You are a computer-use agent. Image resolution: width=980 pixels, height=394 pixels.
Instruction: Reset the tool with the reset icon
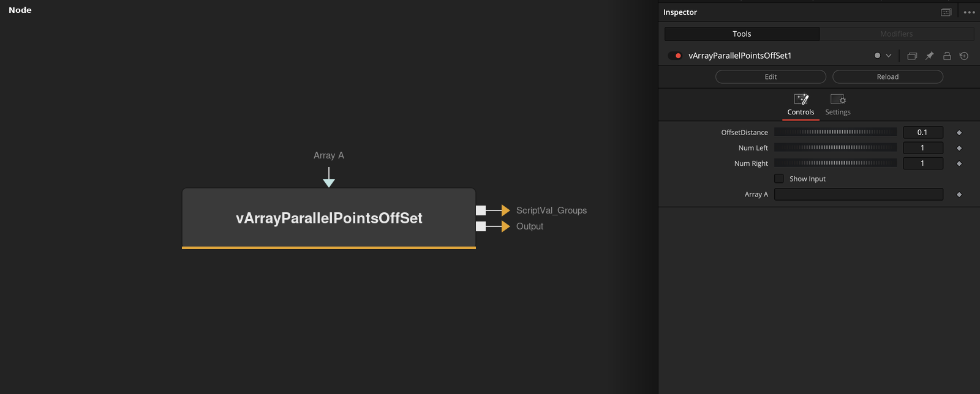point(964,56)
